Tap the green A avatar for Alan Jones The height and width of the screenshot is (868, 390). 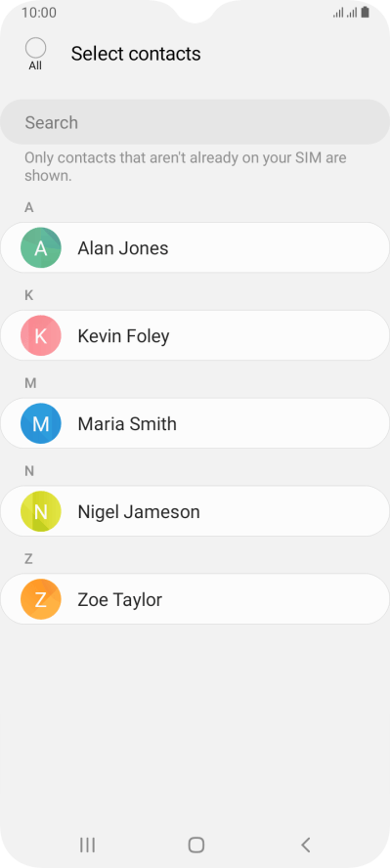point(40,248)
